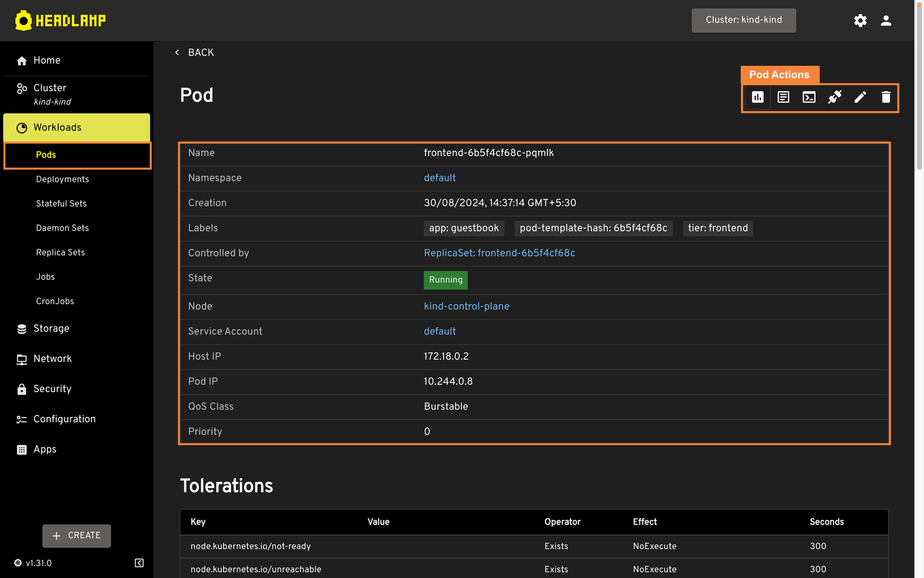Click the Cluster: kind-kind button
This screenshot has width=924, height=578.
click(744, 20)
